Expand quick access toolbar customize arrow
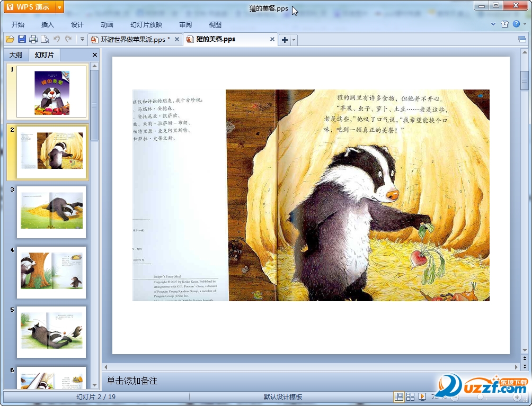The height and width of the screenshot is (406, 532). coord(82,39)
